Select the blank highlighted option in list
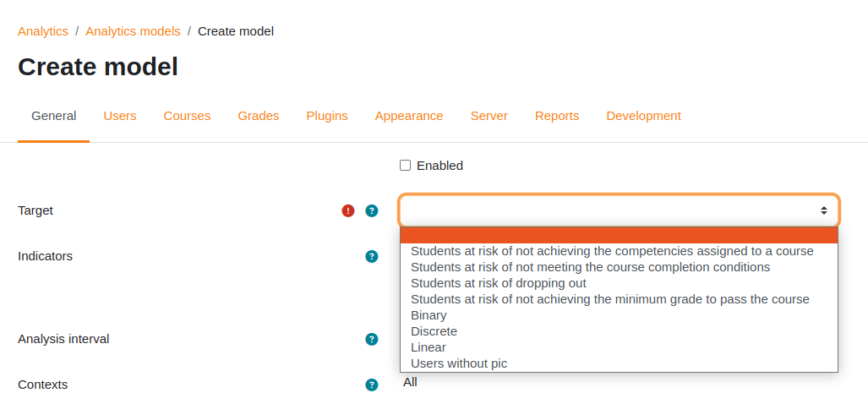 619,235
